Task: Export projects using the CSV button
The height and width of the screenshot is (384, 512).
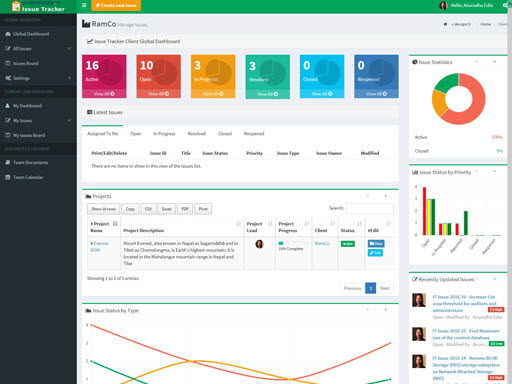Action: [148, 209]
